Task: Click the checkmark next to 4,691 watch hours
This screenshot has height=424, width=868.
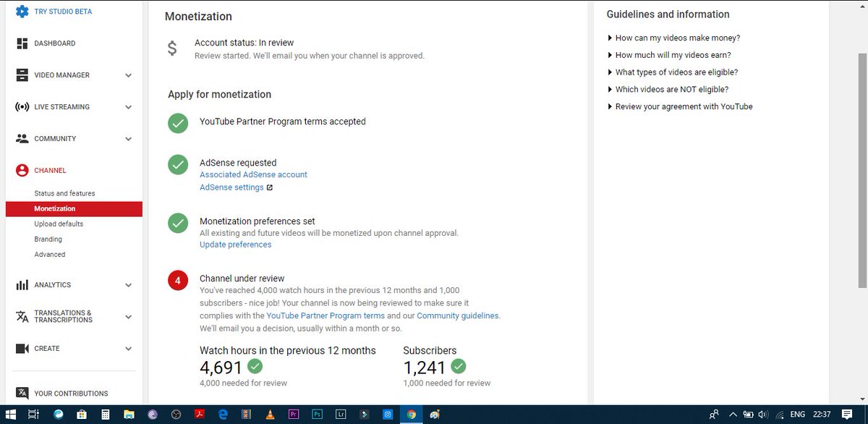Action: click(255, 366)
